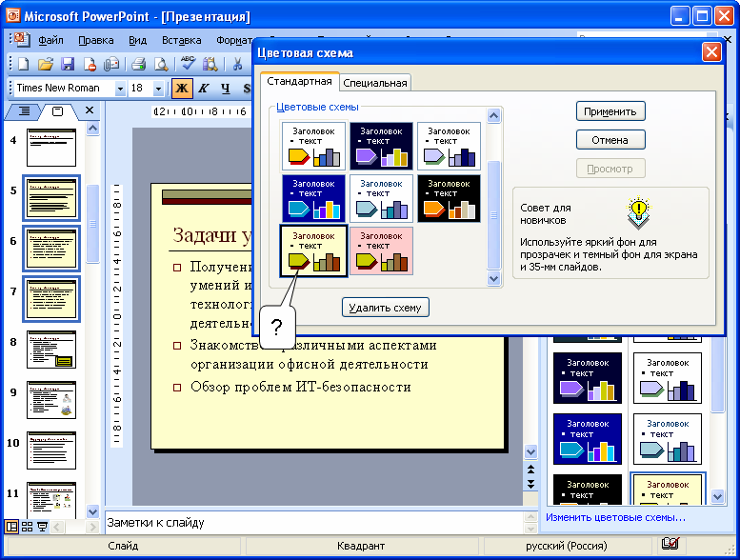Start slide show from current slide

tap(43, 527)
